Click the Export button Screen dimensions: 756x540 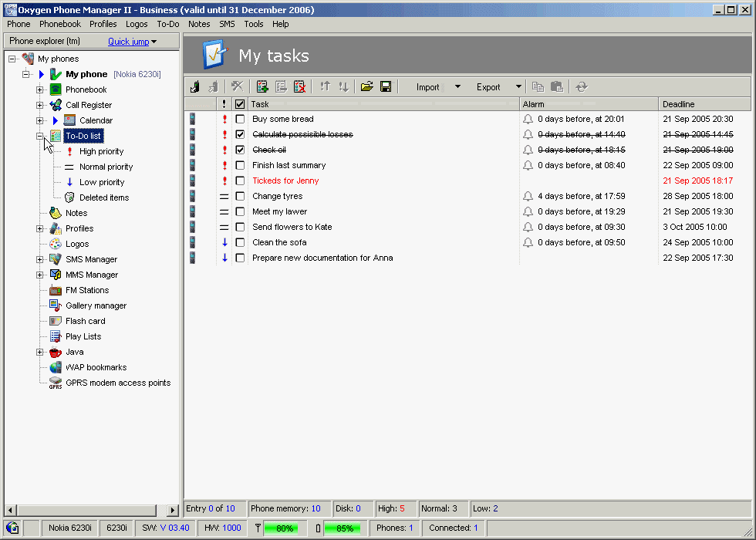click(488, 86)
